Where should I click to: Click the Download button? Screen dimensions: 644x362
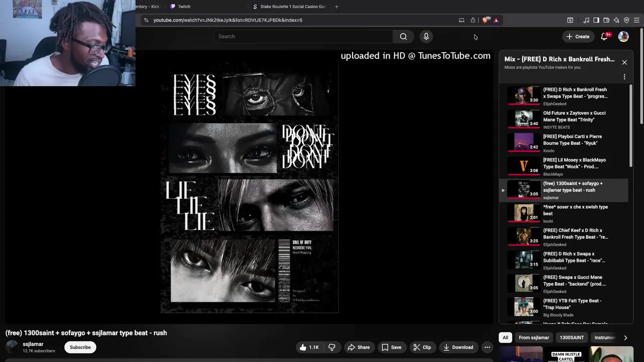(x=458, y=347)
